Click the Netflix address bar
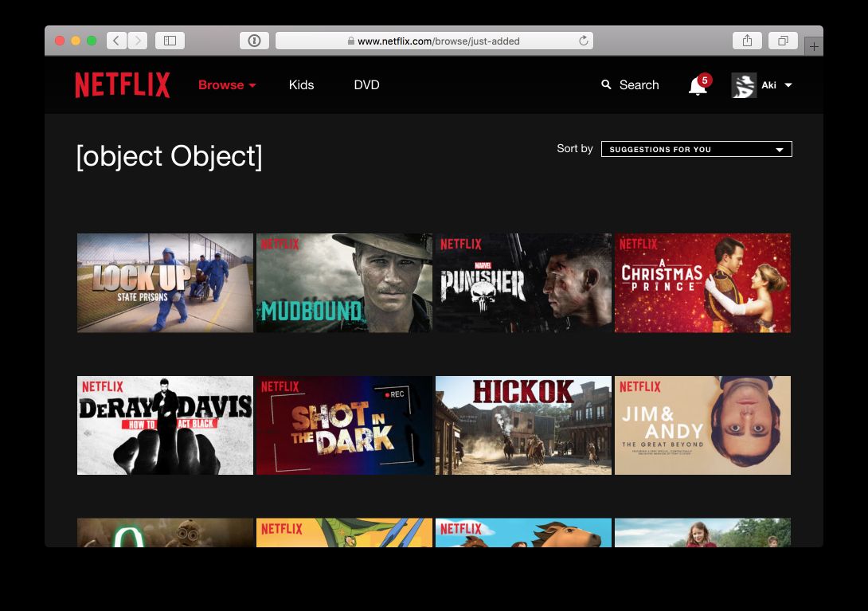 pyautogui.click(x=434, y=41)
